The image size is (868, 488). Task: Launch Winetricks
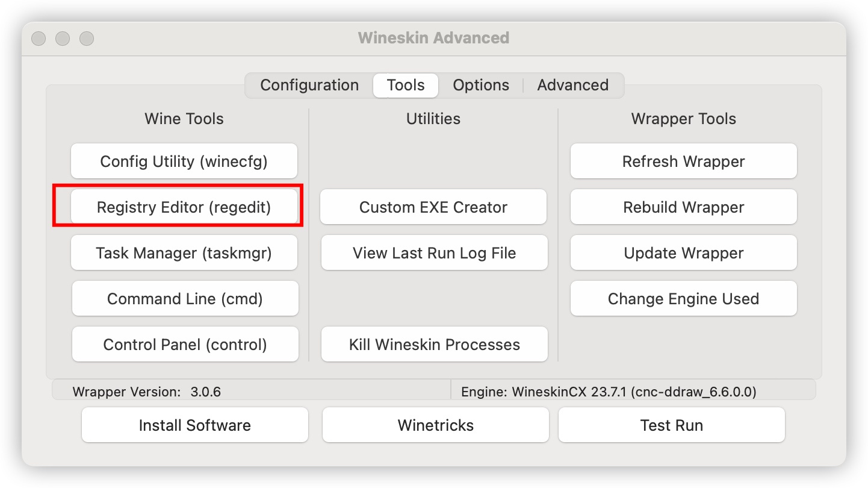pos(435,425)
